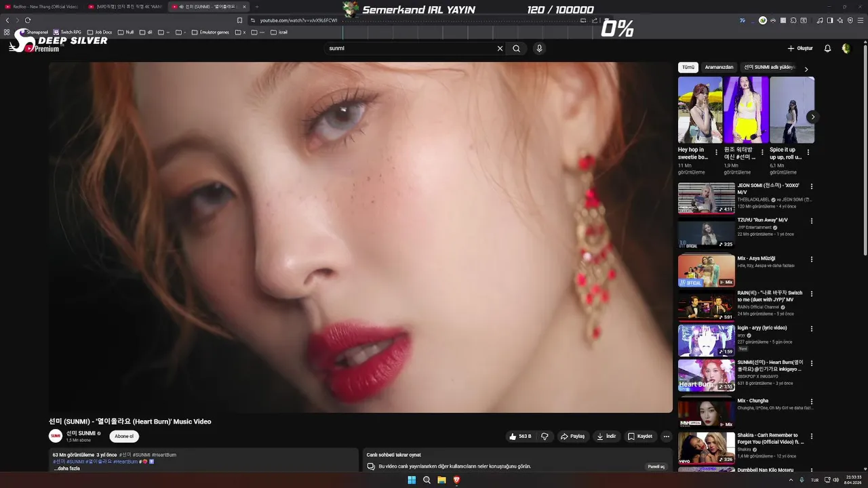
Task: Open the Job Docs bookmark folder
Action: [99, 32]
